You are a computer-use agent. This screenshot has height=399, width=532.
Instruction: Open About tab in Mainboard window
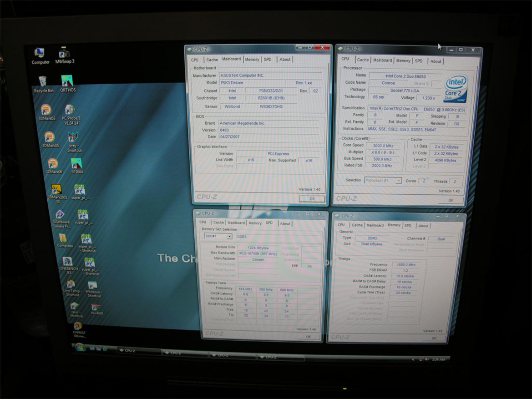tap(285, 60)
